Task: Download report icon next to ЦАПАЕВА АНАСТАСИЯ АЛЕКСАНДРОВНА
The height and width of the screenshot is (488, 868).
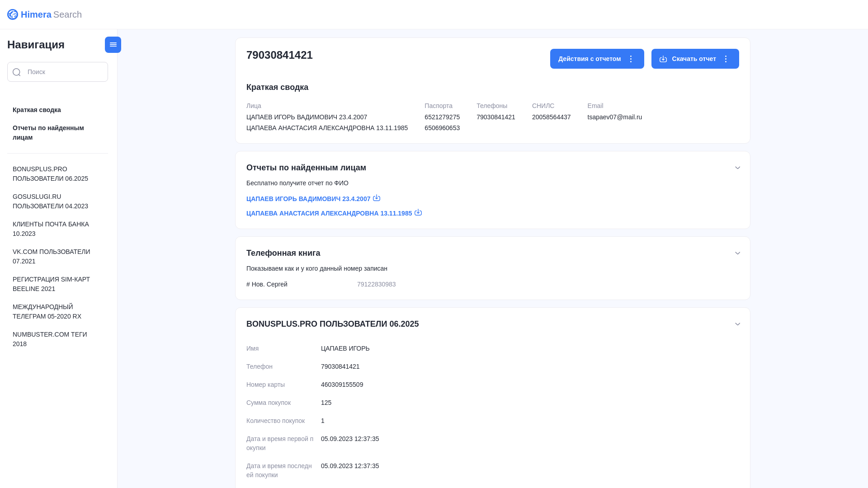Action: click(418, 212)
